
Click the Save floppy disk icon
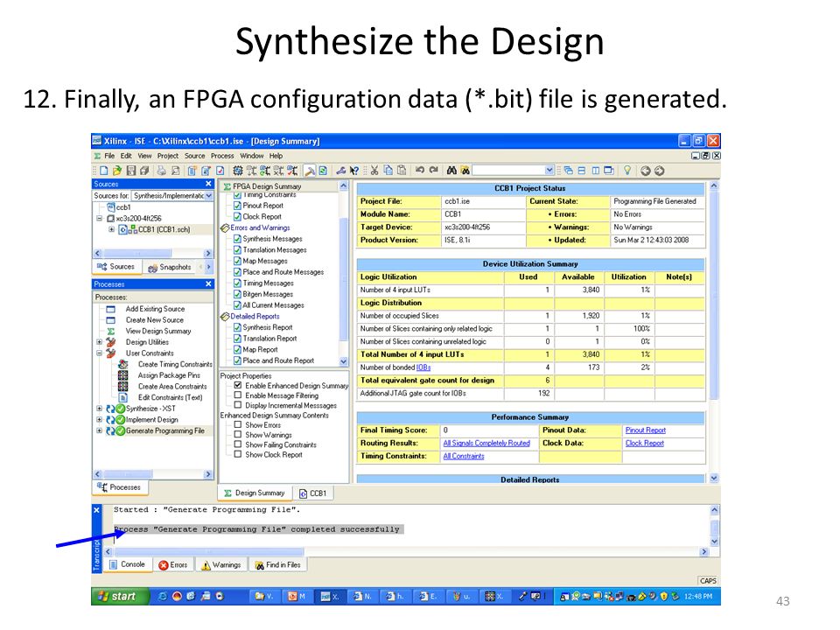click(131, 171)
